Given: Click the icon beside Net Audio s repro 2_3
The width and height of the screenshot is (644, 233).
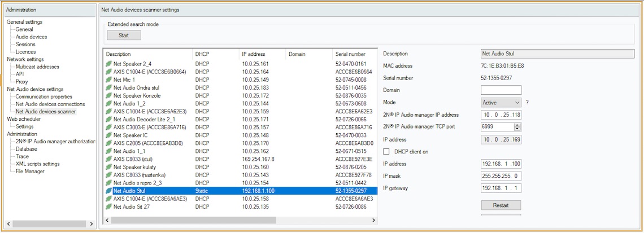Looking at the screenshot, I should click(x=109, y=183).
